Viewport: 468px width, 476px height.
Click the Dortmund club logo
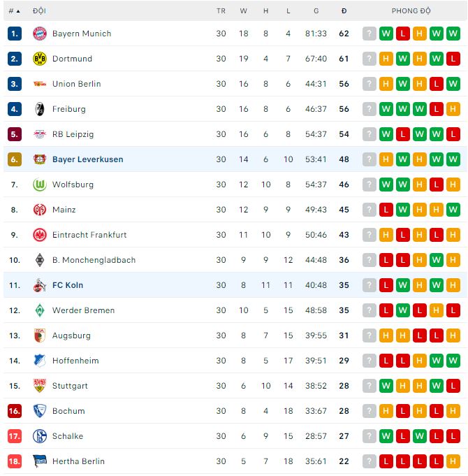pyautogui.click(x=39, y=59)
